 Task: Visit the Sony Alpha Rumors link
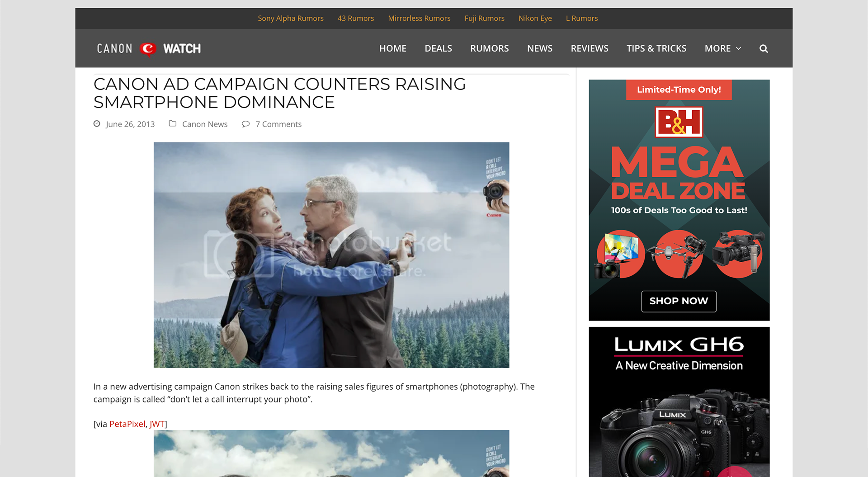click(291, 18)
